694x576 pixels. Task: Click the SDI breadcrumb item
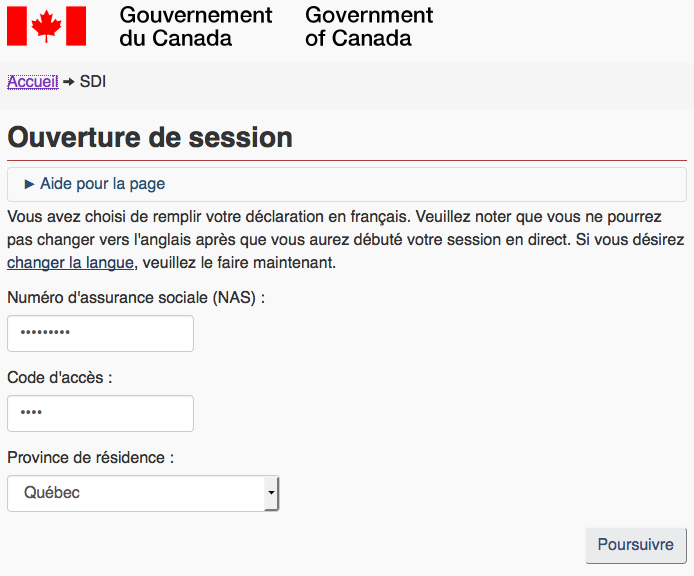93,82
